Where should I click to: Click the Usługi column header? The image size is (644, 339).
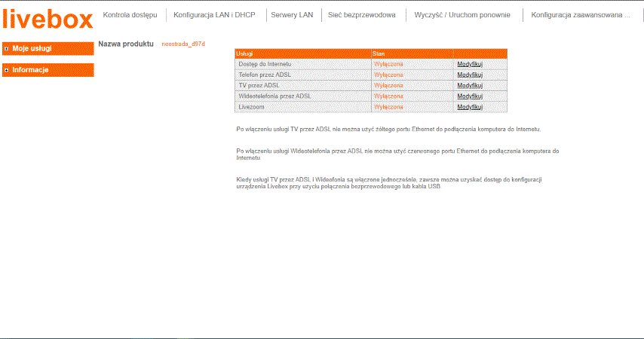(x=303, y=53)
